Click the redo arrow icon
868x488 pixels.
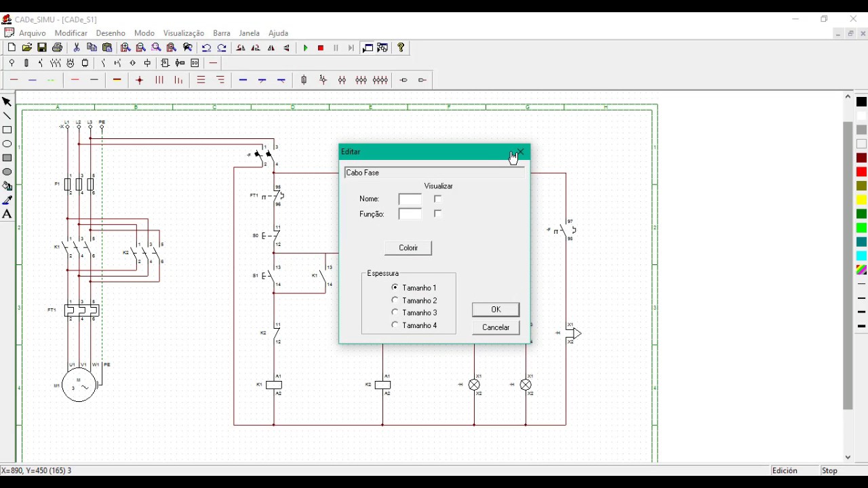pyautogui.click(x=222, y=48)
